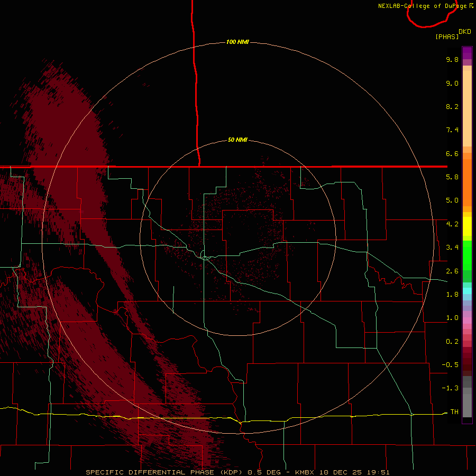Select the 100 NMI range ring label

pos(237,42)
